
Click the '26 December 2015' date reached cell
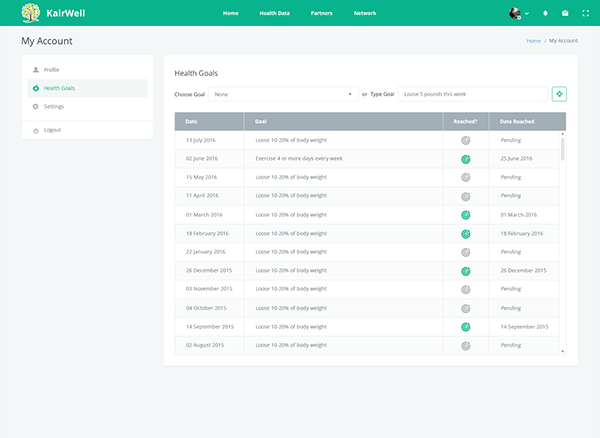(x=523, y=270)
